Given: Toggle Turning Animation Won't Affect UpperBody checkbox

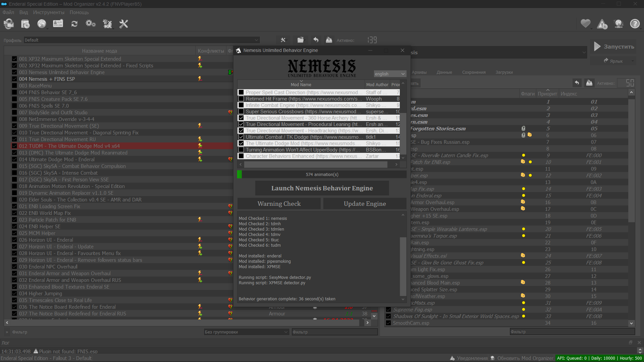Looking at the screenshot, I should [x=241, y=150].
